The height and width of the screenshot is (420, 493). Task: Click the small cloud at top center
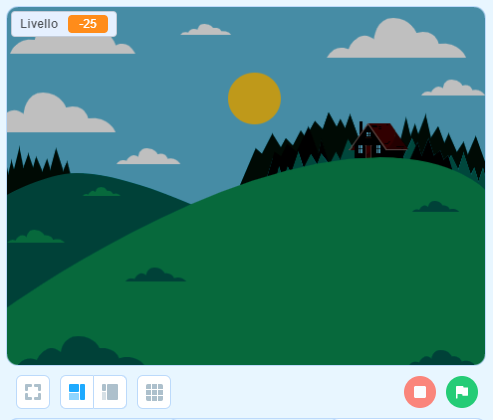[206, 30]
